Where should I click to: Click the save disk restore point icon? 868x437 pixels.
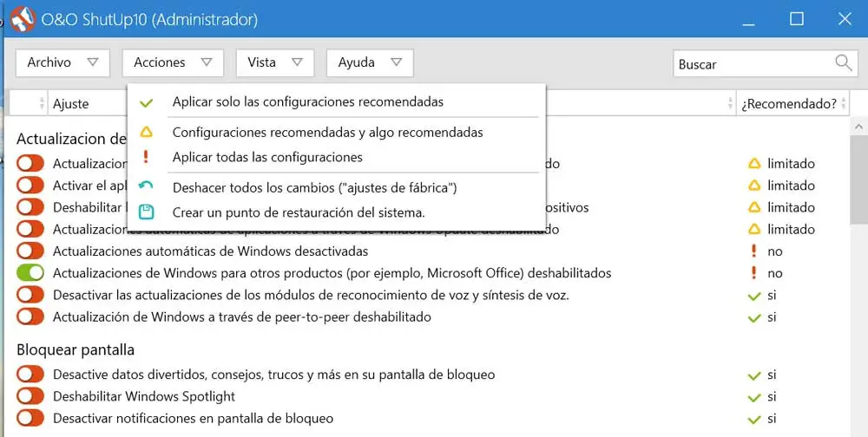point(146,212)
